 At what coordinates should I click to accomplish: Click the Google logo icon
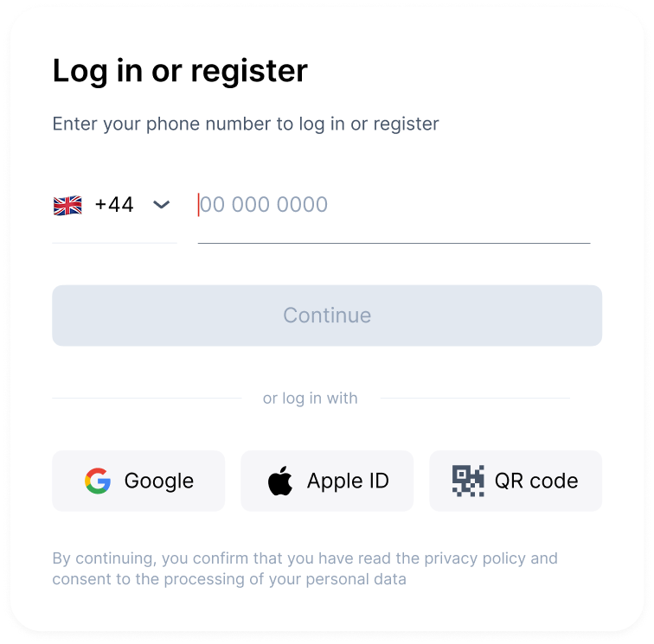tap(98, 481)
